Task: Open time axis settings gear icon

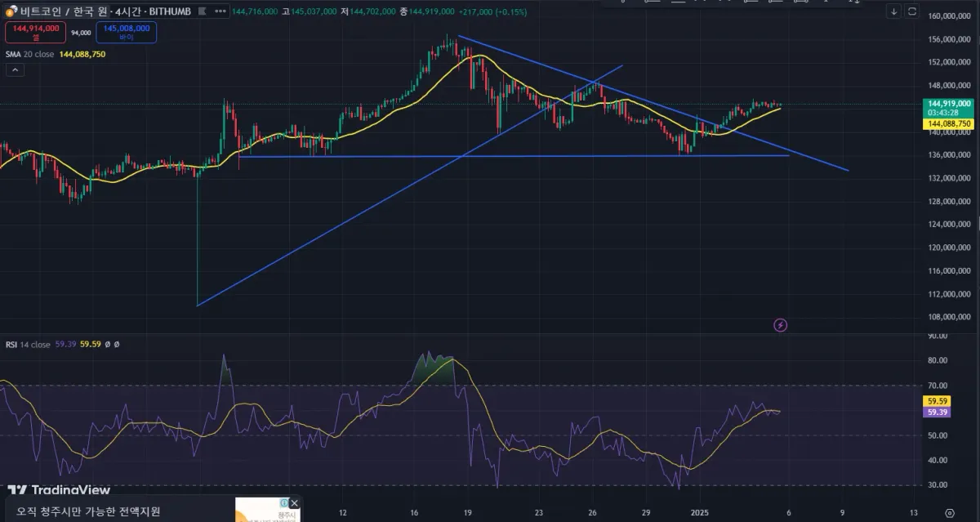Action: (x=949, y=513)
